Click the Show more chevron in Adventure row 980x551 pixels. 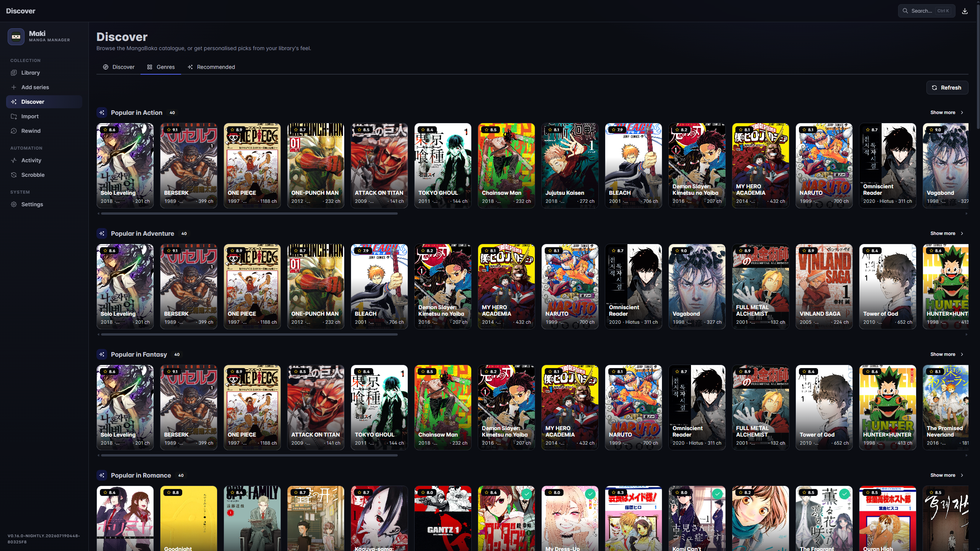(x=962, y=233)
